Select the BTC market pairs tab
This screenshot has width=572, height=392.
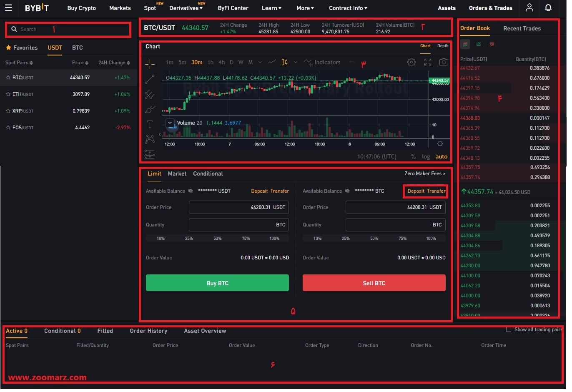tap(78, 48)
